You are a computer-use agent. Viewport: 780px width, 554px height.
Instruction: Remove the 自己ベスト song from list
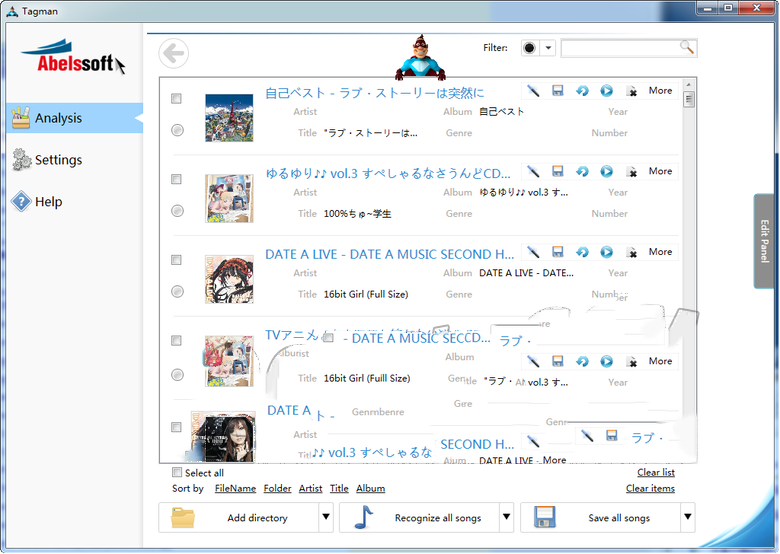pyautogui.click(x=632, y=92)
